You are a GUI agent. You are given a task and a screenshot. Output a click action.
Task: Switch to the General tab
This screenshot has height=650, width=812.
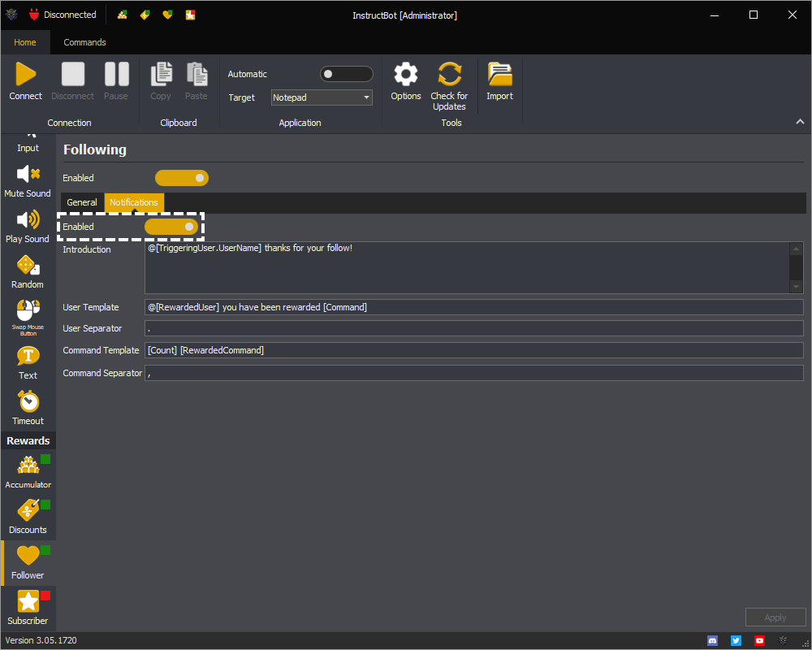[82, 202]
